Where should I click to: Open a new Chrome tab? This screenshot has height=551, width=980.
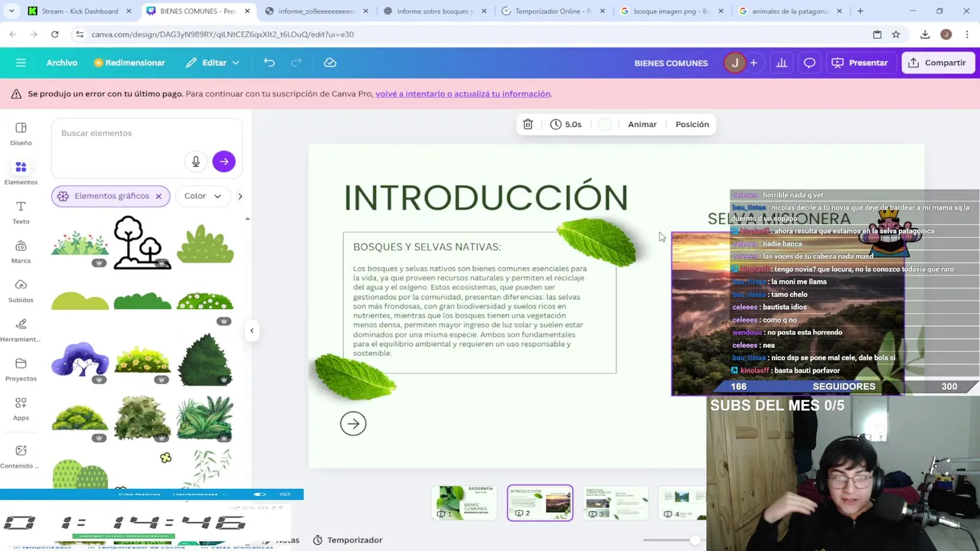861,11
